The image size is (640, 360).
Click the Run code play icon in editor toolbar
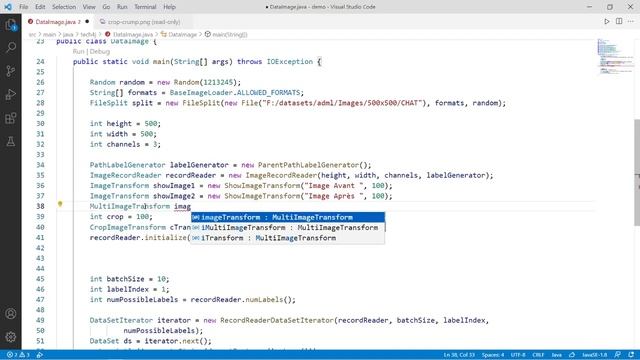coord(607,22)
